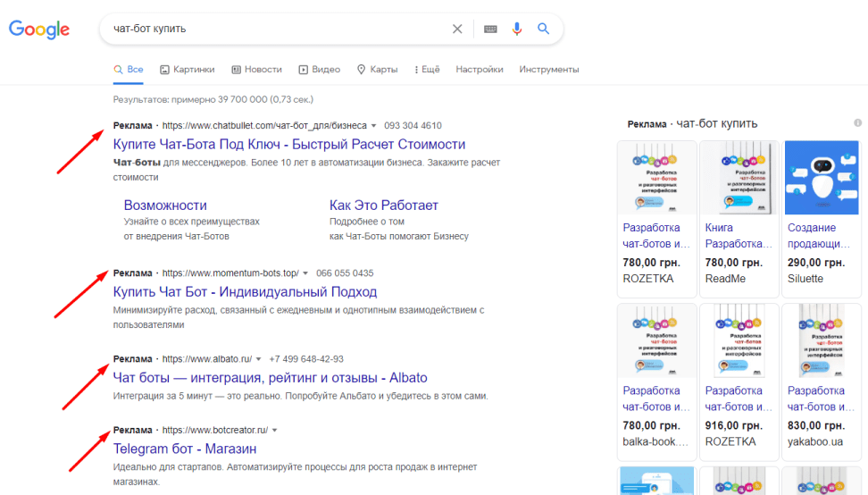Click the Google logo

[x=39, y=29]
